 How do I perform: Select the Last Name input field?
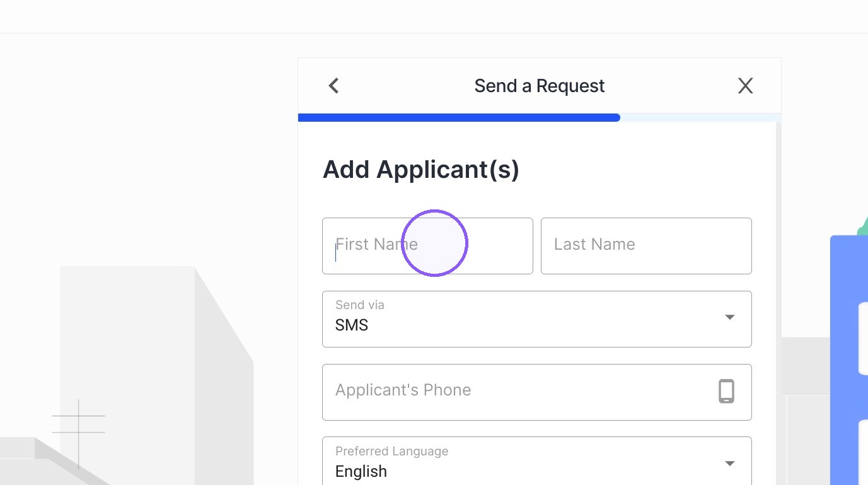coord(646,246)
